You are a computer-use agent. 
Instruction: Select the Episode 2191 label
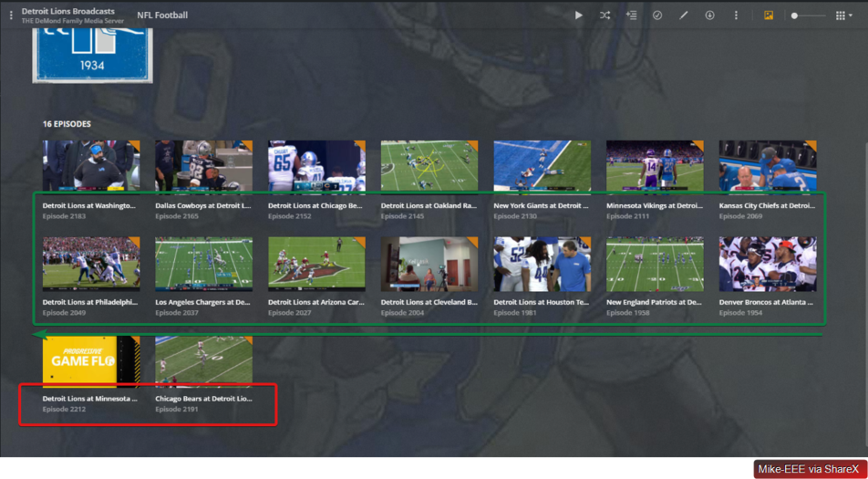[177, 410]
